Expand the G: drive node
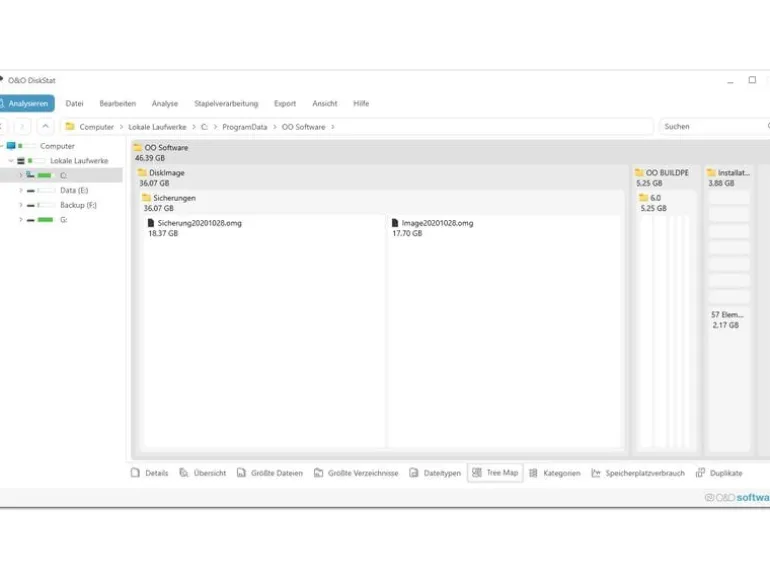 point(21,220)
